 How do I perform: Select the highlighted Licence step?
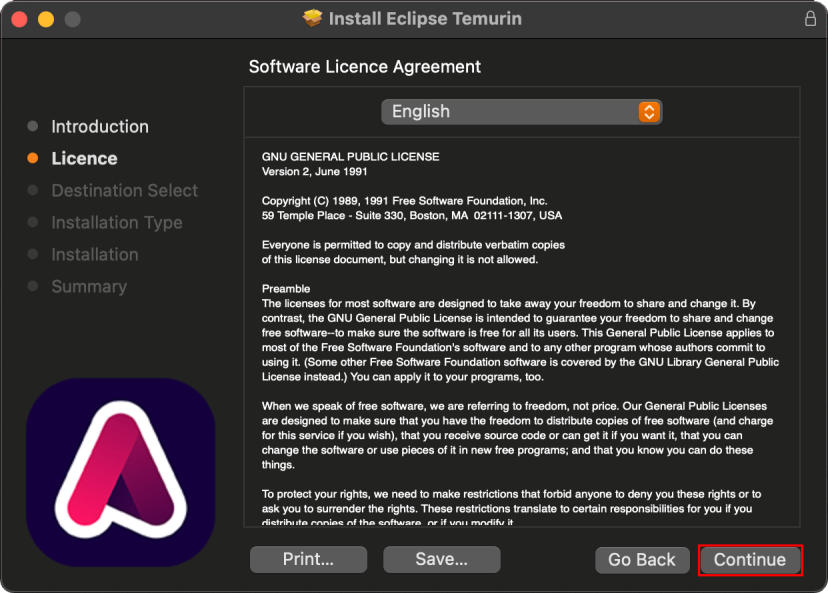point(84,159)
